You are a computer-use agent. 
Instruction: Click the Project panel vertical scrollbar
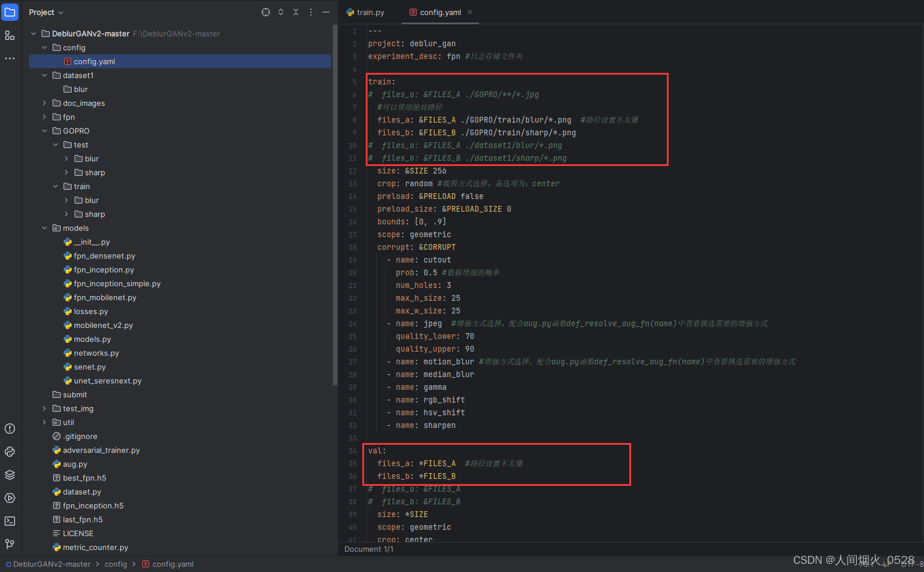click(335, 205)
